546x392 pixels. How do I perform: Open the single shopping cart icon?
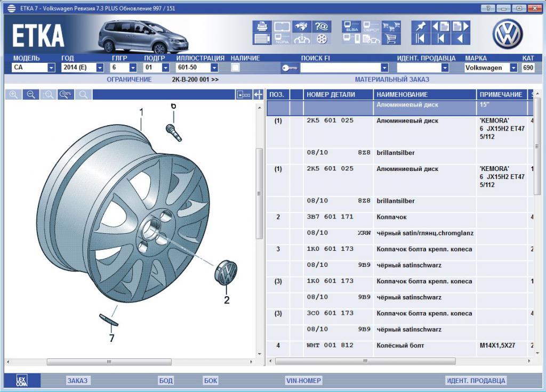click(391, 38)
